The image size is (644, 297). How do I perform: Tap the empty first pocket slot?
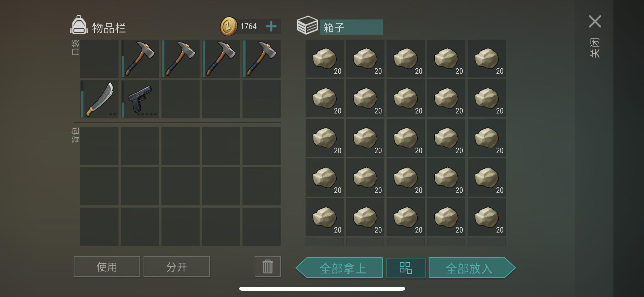pyautogui.click(x=99, y=59)
